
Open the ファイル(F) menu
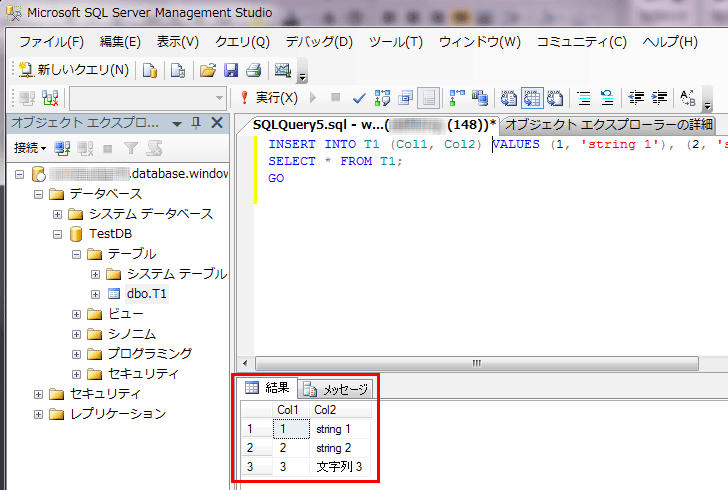point(51,42)
